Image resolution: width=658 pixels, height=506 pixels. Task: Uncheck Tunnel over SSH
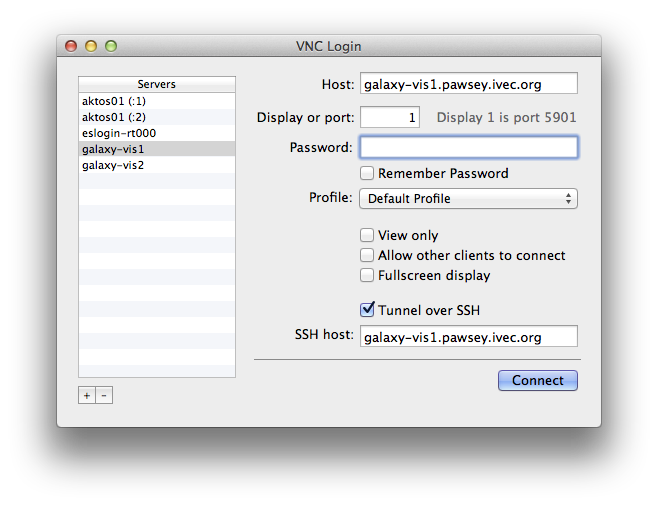(x=367, y=310)
